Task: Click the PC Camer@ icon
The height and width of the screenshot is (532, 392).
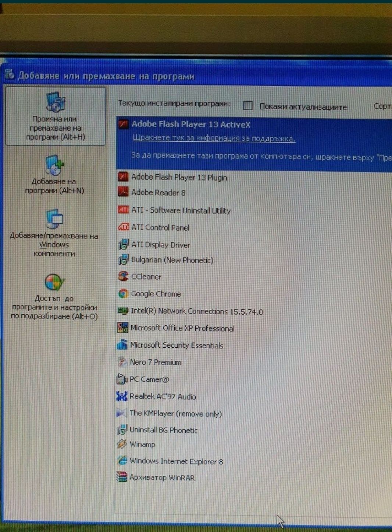Action: point(122,379)
